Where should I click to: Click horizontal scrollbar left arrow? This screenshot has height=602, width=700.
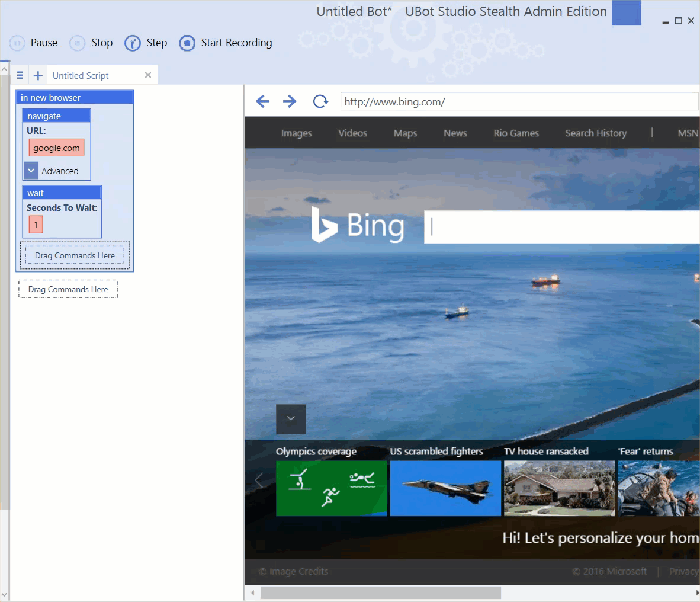[252, 593]
